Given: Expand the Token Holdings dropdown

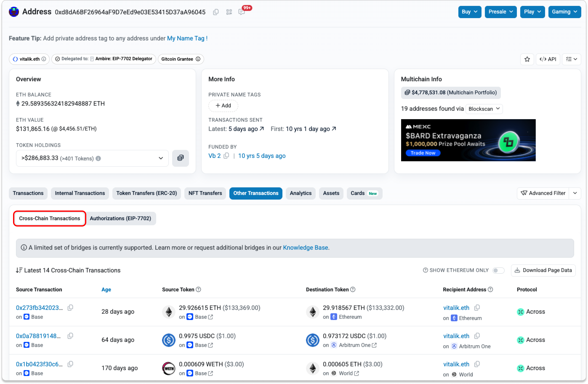Looking at the screenshot, I should [x=161, y=158].
